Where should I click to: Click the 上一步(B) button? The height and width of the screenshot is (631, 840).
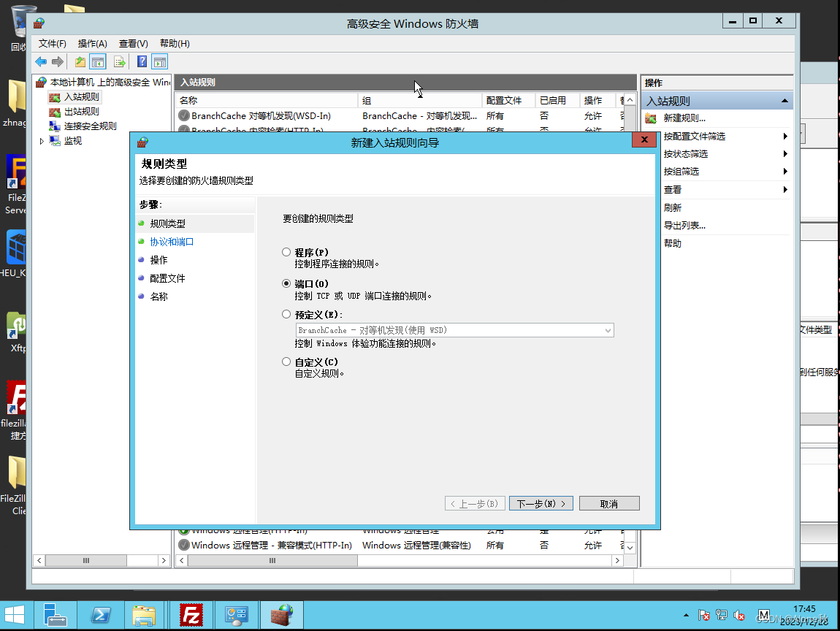475,503
